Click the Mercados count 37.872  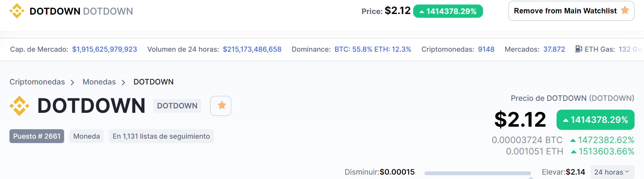(x=554, y=49)
